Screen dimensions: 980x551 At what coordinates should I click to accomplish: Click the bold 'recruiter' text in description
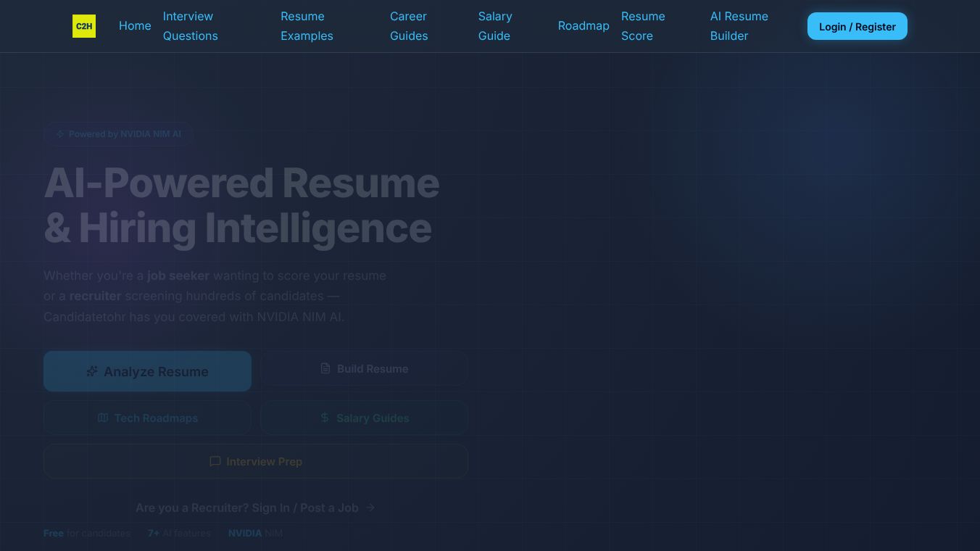(x=95, y=296)
